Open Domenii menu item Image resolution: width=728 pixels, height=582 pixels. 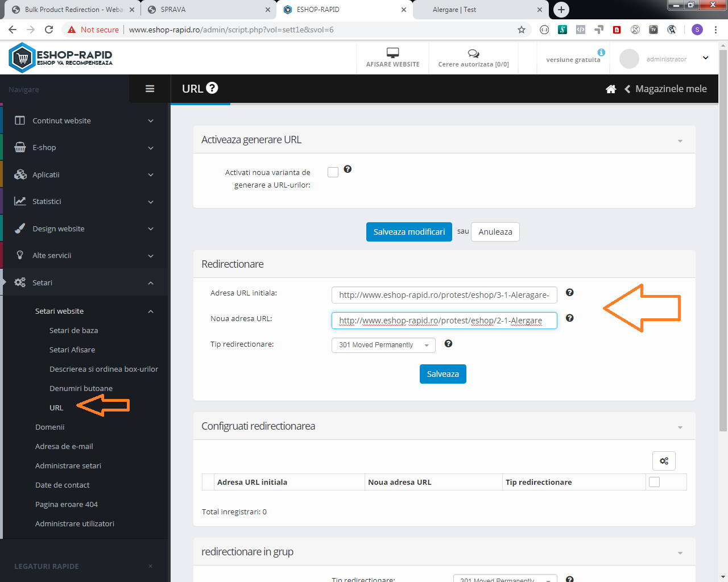50,427
